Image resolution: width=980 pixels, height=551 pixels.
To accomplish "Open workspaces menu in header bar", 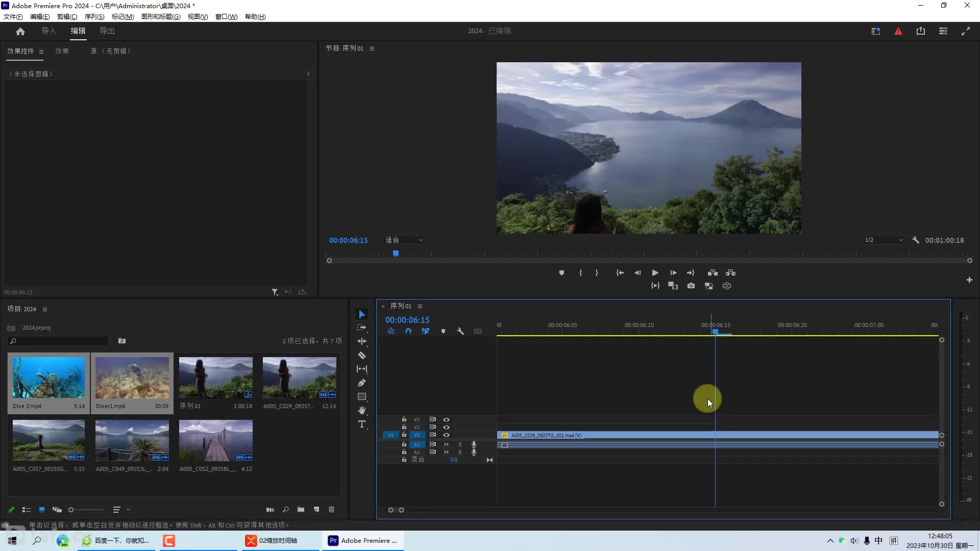I will (x=943, y=31).
